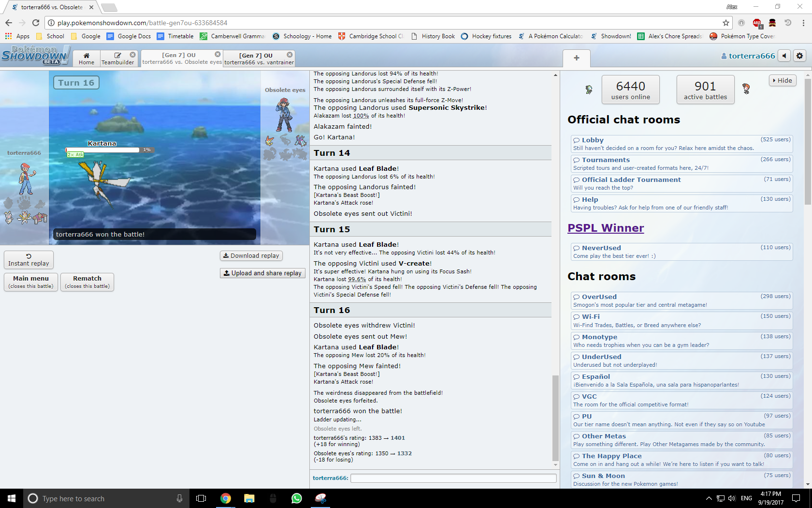Join the Monotype chat room

681,341
